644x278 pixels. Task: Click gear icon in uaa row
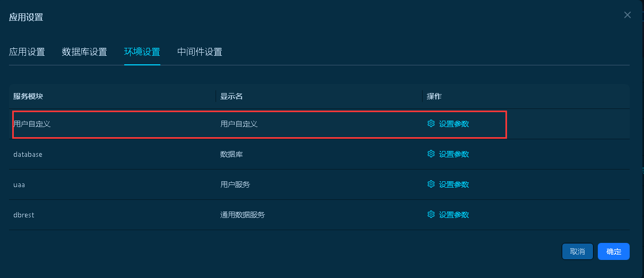[x=431, y=184]
